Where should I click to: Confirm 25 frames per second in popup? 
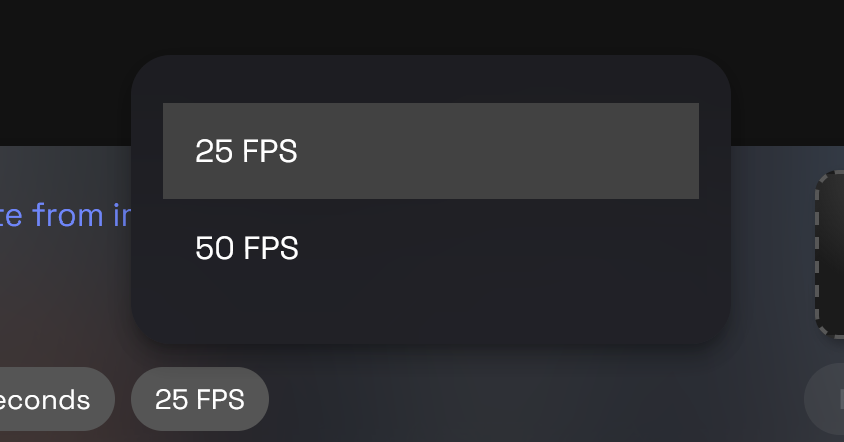click(x=430, y=151)
